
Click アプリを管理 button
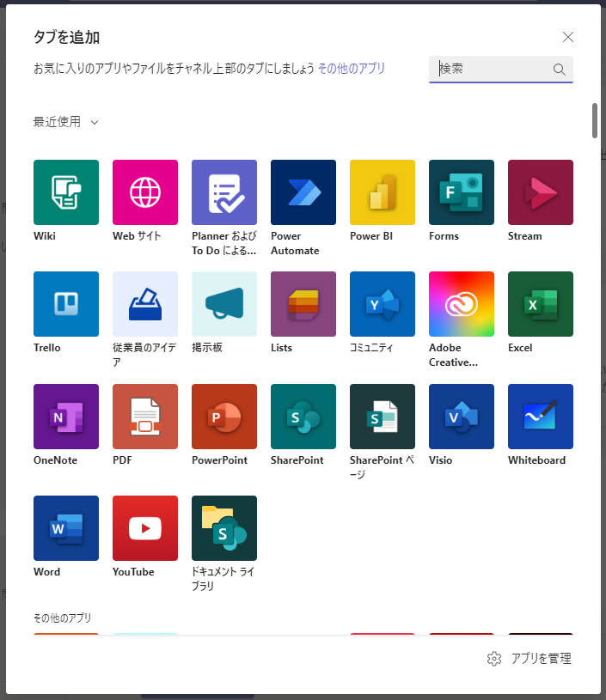[529, 659]
